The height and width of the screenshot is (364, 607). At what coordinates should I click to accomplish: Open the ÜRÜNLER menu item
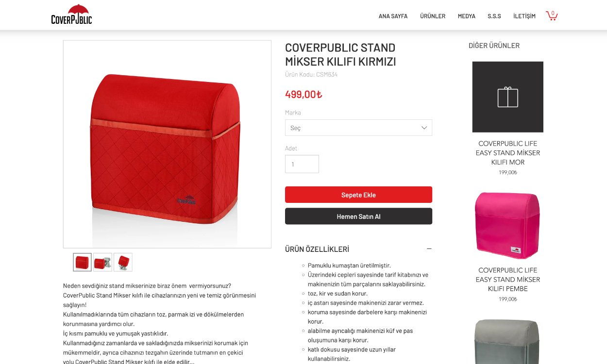(x=433, y=16)
